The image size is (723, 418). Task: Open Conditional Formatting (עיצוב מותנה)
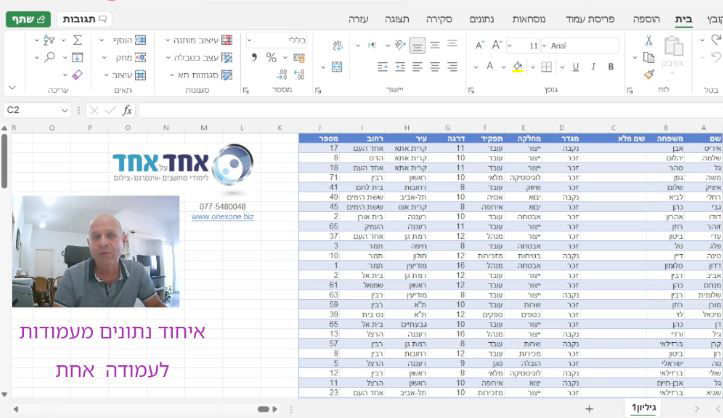[x=199, y=41]
